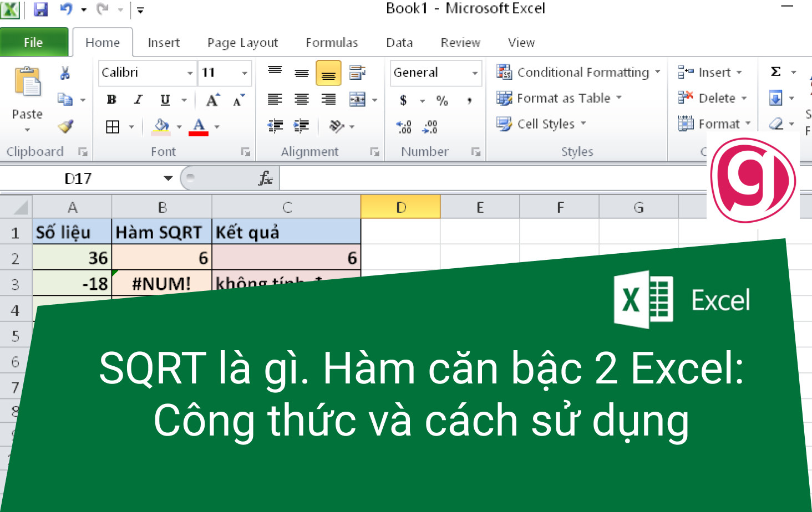This screenshot has width=812, height=512.
Task: Apply the Fill Color paint bucket
Action: pyautogui.click(x=161, y=126)
